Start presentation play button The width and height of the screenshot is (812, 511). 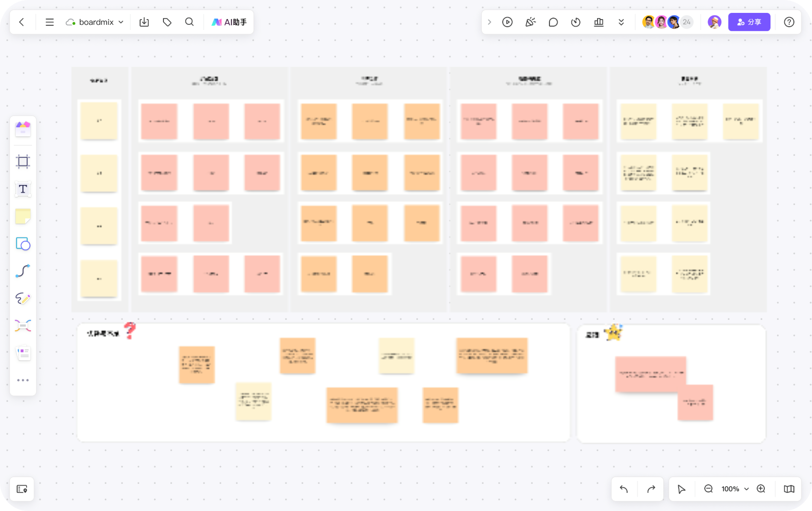tap(507, 22)
